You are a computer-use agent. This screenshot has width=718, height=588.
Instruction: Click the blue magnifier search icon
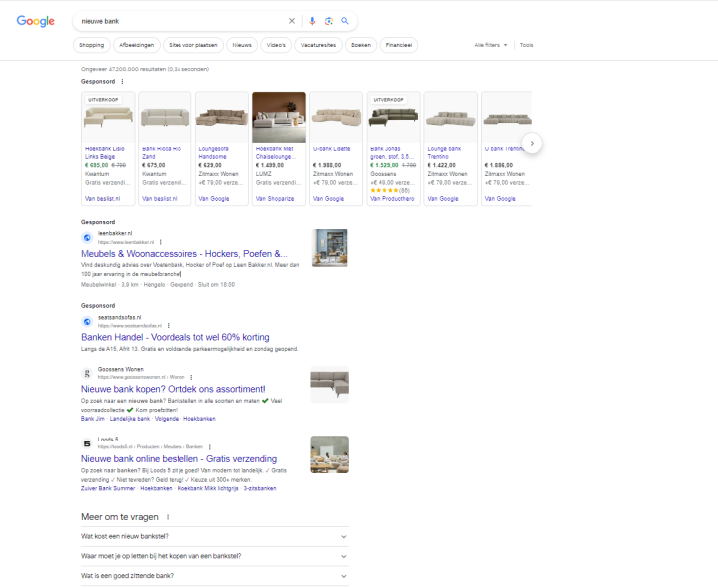click(345, 21)
